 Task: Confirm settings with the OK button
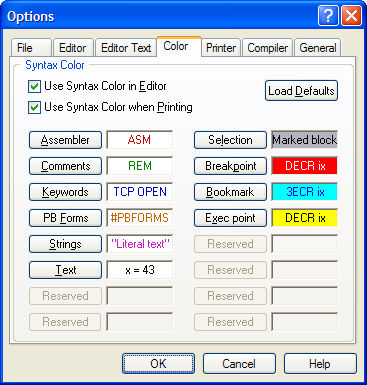tap(158, 364)
